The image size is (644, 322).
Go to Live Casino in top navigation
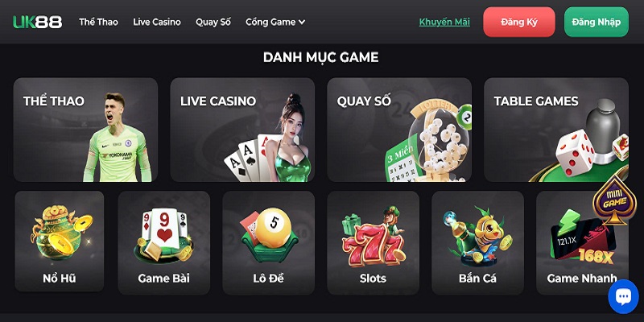(157, 23)
